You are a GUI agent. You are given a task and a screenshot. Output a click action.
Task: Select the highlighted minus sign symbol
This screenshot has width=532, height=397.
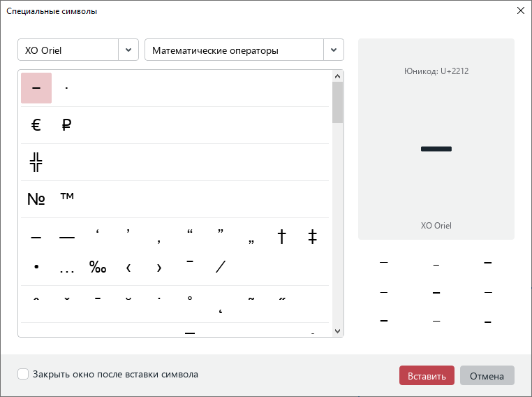pos(36,88)
